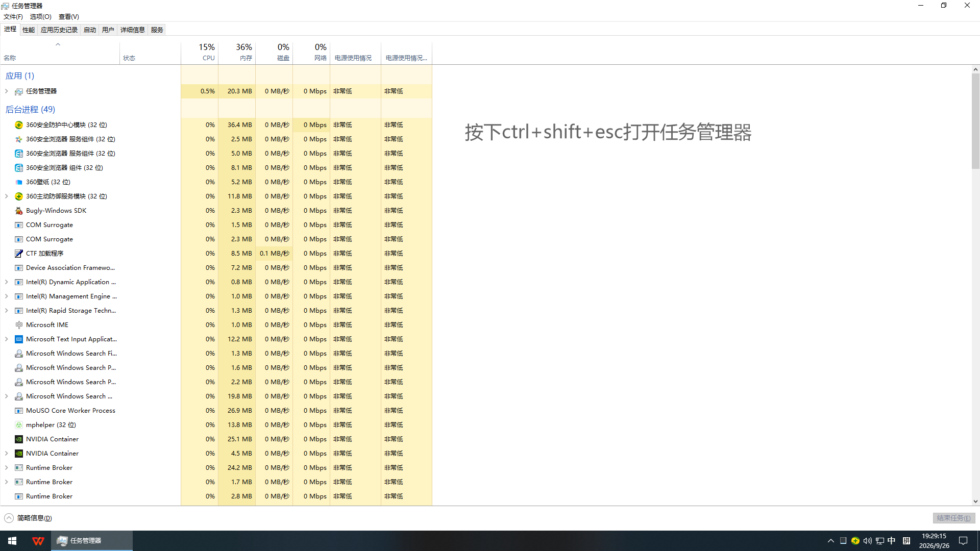Image resolution: width=980 pixels, height=551 pixels.
Task: Open the 文件(F) menu
Action: pos(13,17)
